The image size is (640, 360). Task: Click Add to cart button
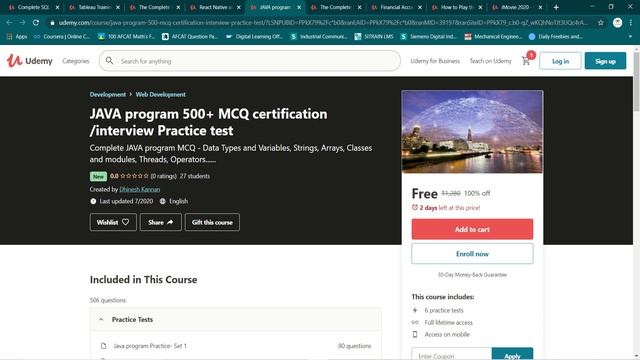pyautogui.click(x=472, y=229)
